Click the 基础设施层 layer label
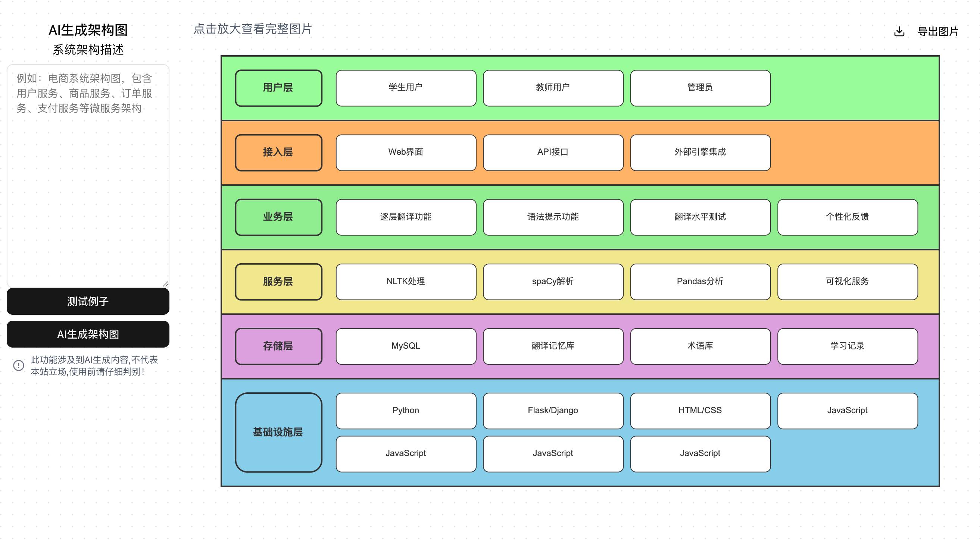The height and width of the screenshot is (540, 980). tap(278, 432)
